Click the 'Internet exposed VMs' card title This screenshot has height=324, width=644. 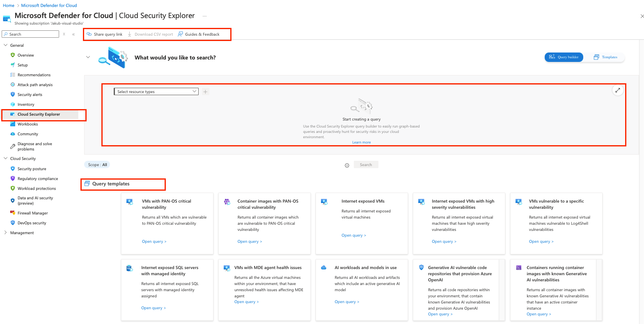(x=363, y=201)
